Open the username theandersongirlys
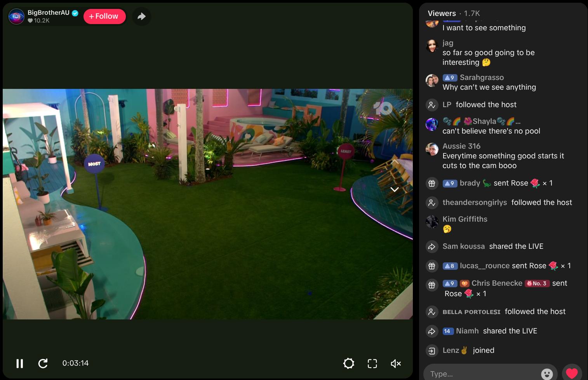The image size is (588, 380). 475,203
